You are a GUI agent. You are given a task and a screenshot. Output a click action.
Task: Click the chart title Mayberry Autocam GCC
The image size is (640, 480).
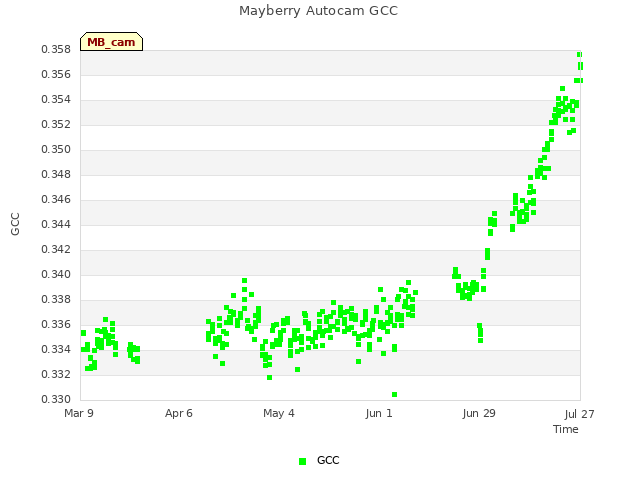pyautogui.click(x=318, y=11)
